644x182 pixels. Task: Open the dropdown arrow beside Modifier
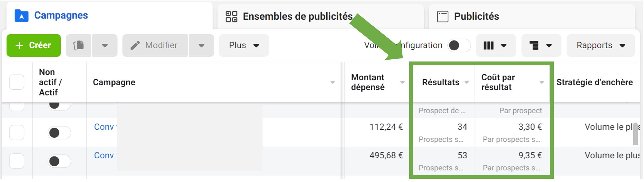click(x=201, y=45)
